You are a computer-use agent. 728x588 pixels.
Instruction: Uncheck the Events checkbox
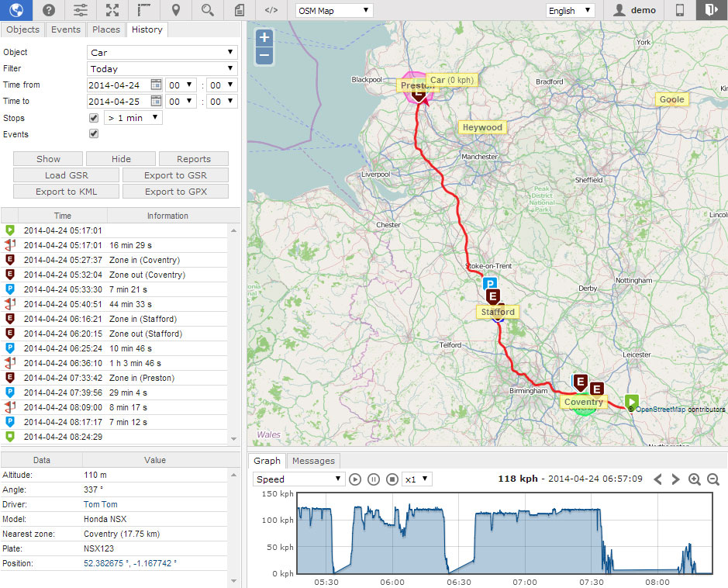[94, 134]
